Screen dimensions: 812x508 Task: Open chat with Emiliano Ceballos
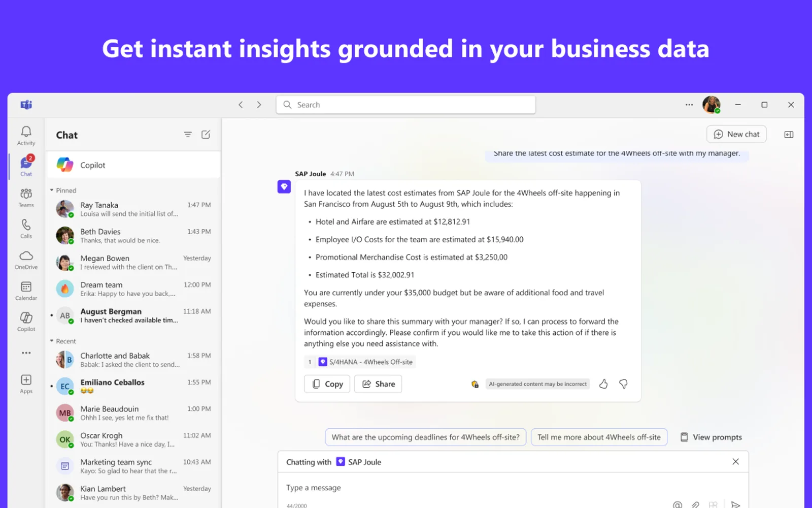(134, 386)
